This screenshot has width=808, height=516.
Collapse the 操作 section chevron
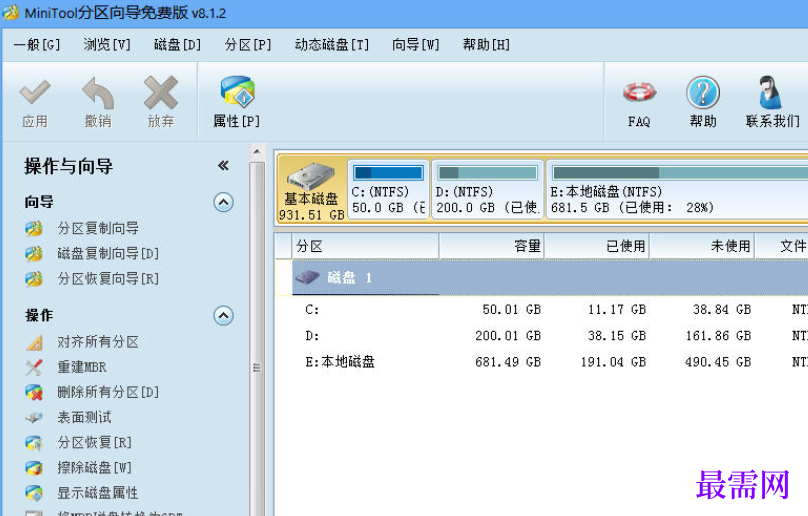point(224,315)
